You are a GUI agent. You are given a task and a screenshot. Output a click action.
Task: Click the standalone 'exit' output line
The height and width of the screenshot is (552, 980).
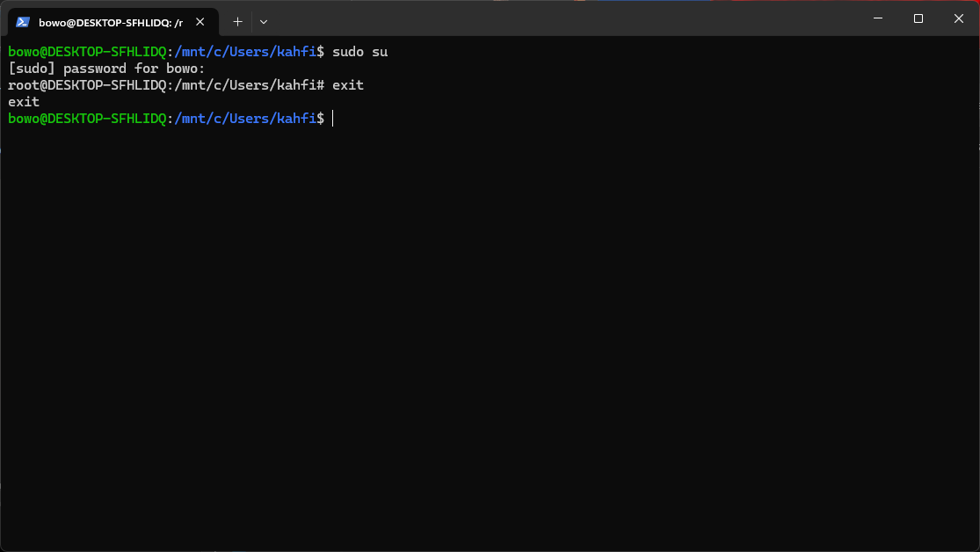(x=24, y=102)
